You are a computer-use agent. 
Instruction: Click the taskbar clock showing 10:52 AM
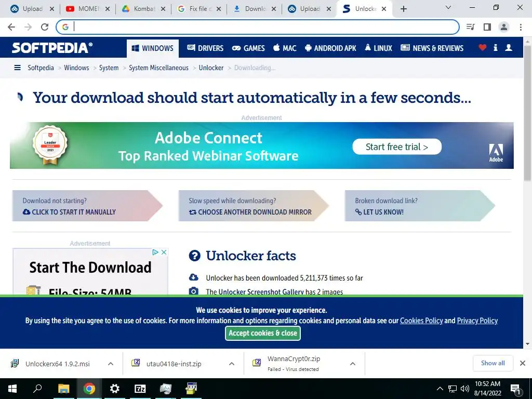[x=487, y=389]
